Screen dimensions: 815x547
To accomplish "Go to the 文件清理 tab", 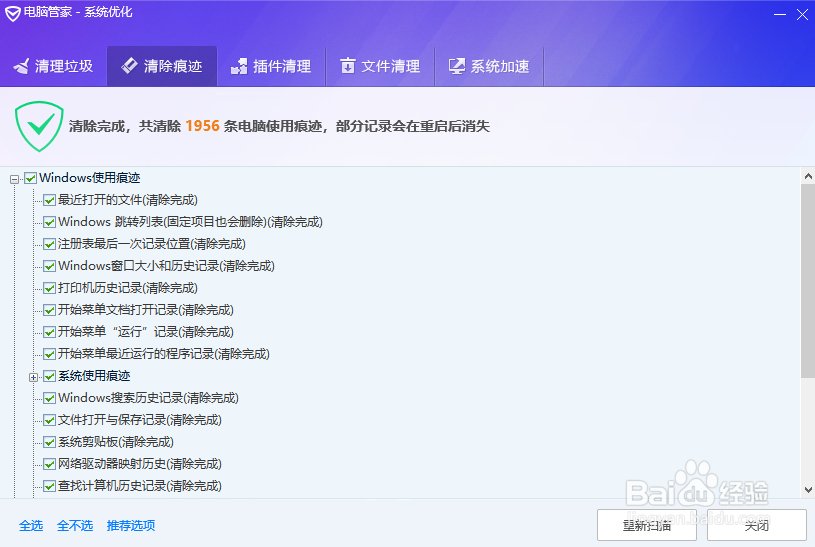I will click(x=380, y=66).
